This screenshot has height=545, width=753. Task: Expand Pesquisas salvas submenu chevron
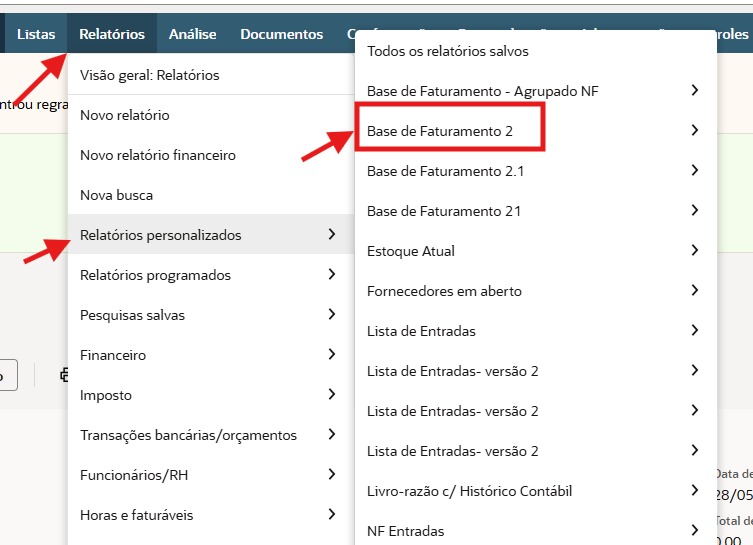tap(331, 315)
